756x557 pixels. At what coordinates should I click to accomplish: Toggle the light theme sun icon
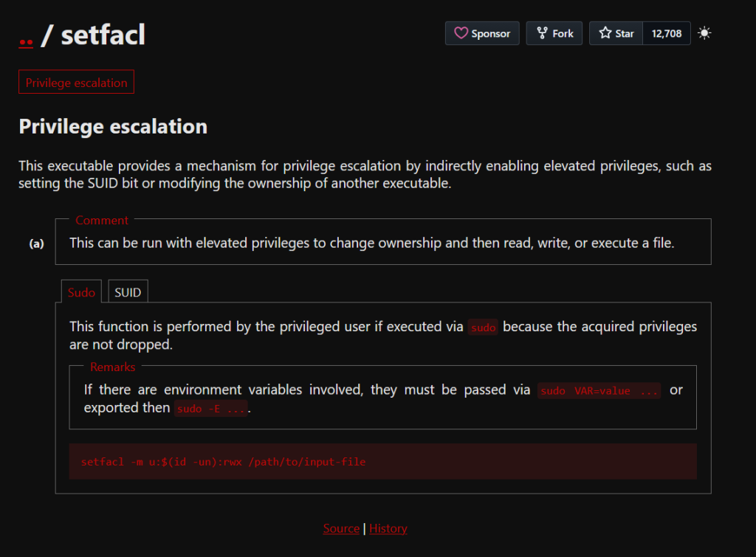point(704,33)
